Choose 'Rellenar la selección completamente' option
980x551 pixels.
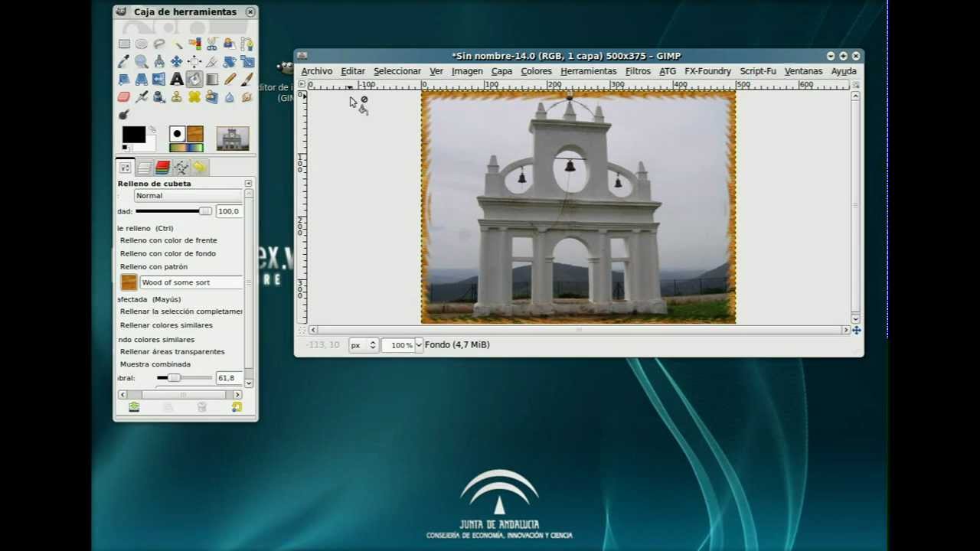181,311
